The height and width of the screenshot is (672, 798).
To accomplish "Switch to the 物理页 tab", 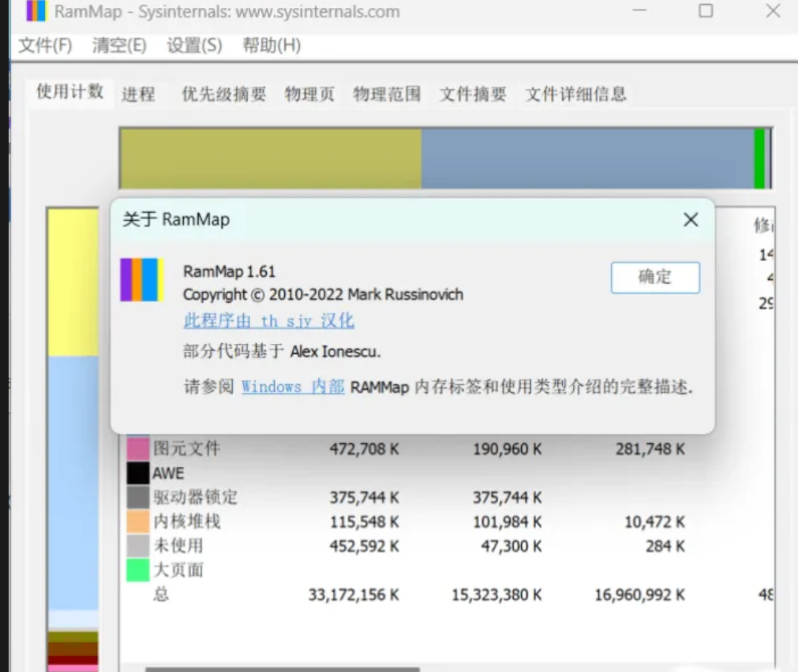I will click(309, 94).
